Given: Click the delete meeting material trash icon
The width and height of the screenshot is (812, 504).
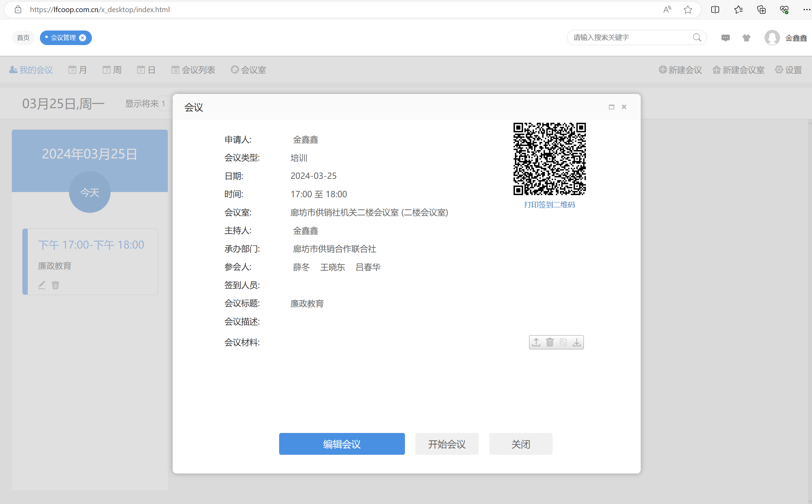Looking at the screenshot, I should tap(550, 342).
